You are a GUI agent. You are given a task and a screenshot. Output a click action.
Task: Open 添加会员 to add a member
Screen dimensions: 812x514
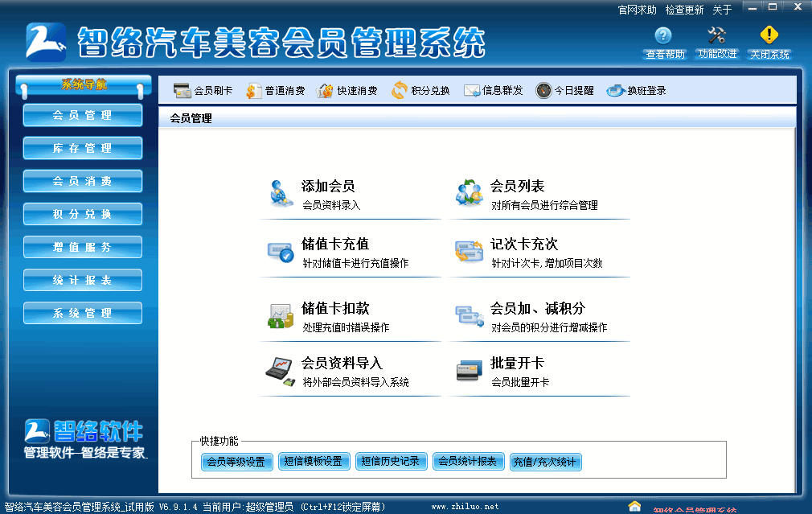pyautogui.click(x=328, y=187)
